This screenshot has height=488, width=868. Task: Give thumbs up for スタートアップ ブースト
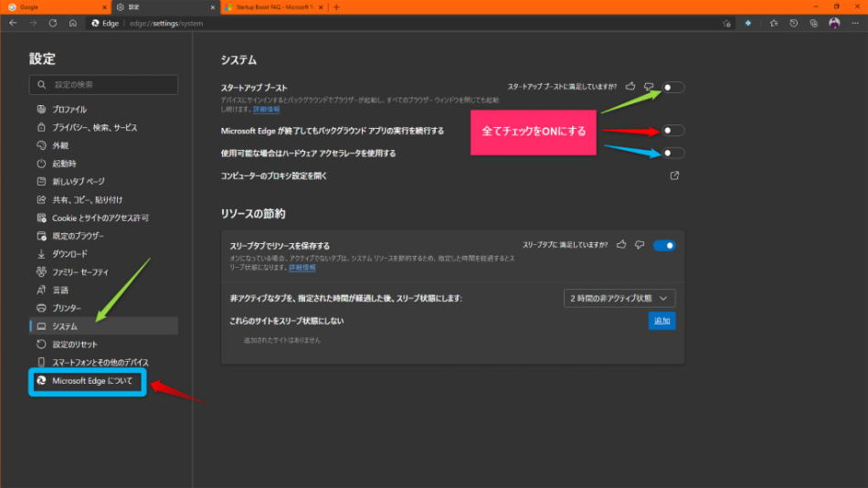630,87
